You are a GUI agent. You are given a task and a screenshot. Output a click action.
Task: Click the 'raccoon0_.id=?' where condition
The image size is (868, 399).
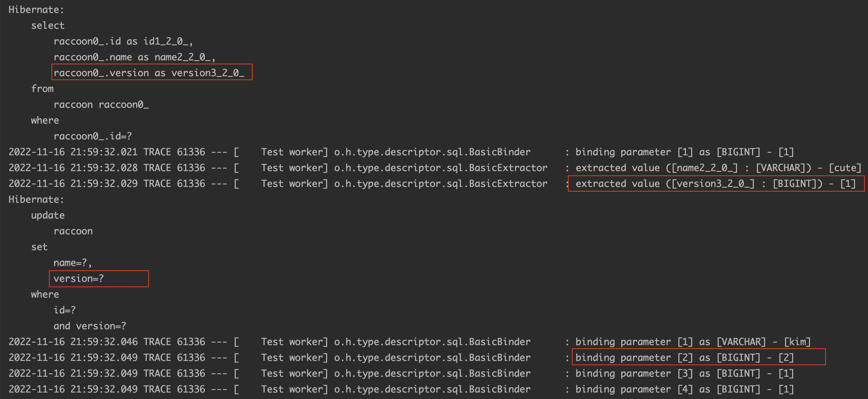[x=92, y=136]
